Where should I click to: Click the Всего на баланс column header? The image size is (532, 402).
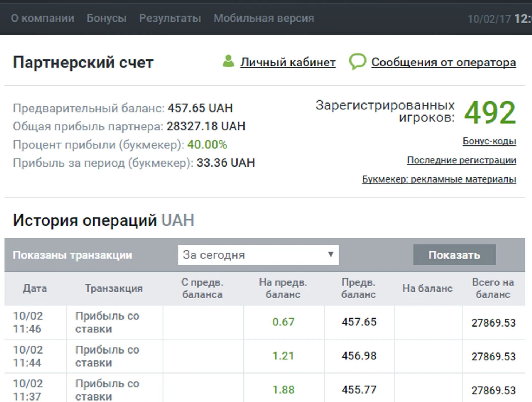click(493, 288)
